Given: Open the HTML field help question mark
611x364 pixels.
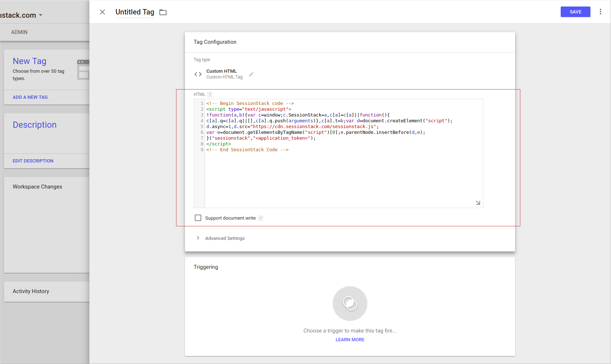Looking at the screenshot, I should [x=210, y=94].
